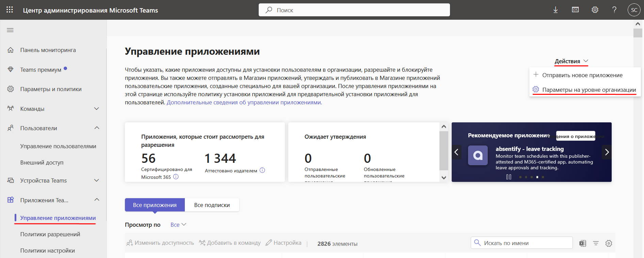Click the Пользователи icon in sidebar
Image resolution: width=644 pixels, height=258 pixels.
[11, 128]
